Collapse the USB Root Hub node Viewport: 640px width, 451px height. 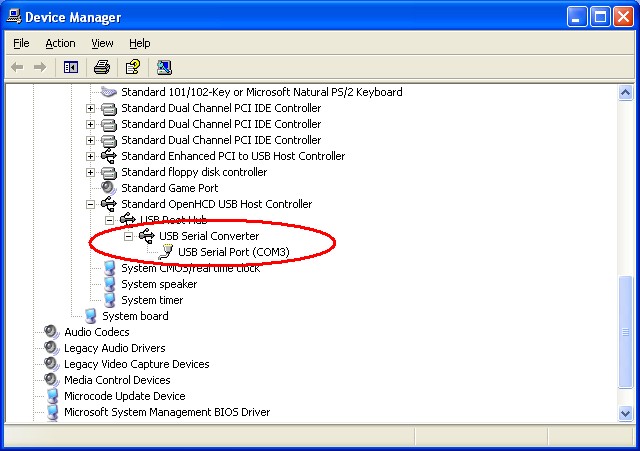point(109,220)
